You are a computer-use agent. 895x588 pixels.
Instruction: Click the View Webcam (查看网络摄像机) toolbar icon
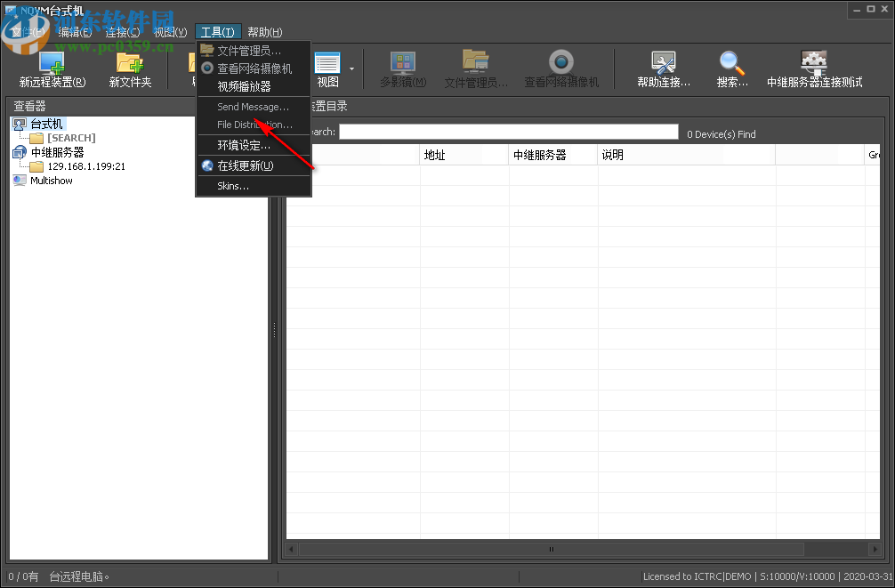[561, 62]
